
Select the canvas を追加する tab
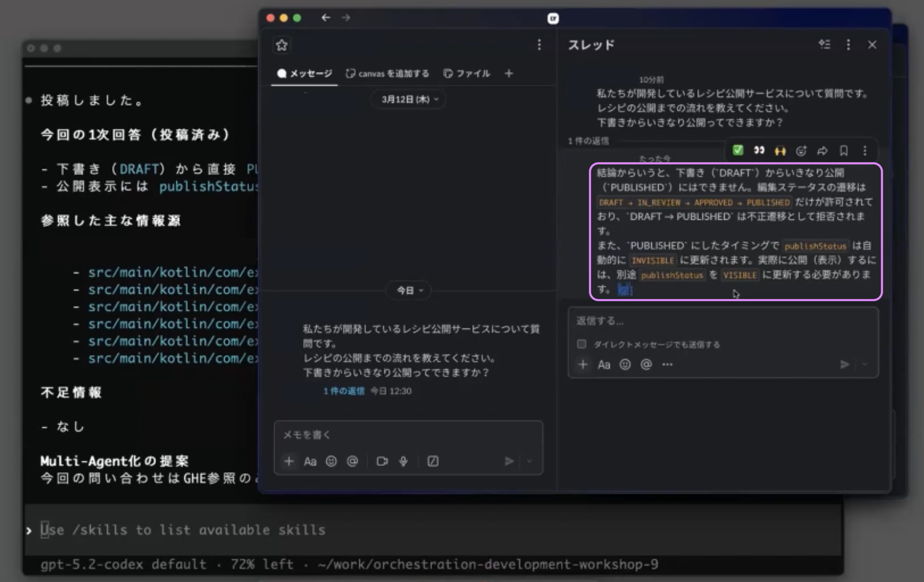387,73
